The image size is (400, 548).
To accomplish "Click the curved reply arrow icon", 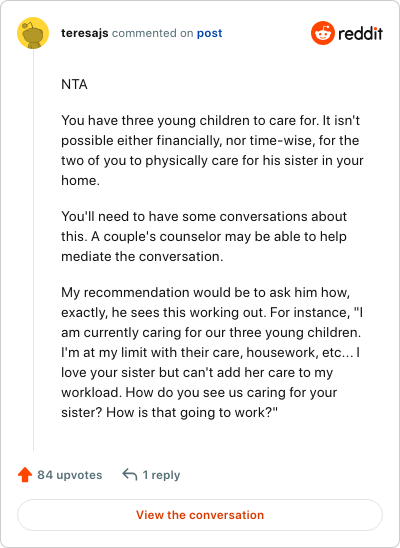I will pyautogui.click(x=130, y=475).
